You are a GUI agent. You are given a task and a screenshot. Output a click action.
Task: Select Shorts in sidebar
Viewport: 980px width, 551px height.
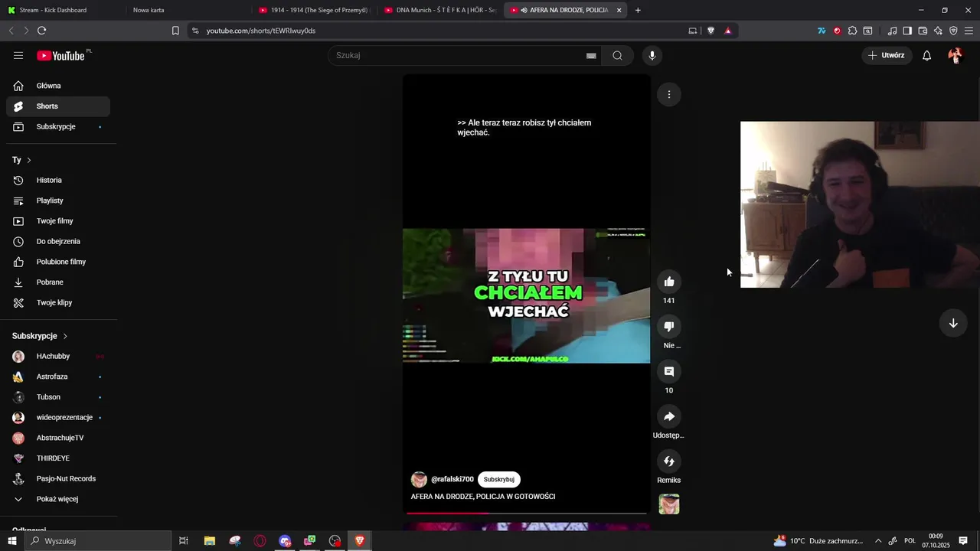pyautogui.click(x=58, y=106)
